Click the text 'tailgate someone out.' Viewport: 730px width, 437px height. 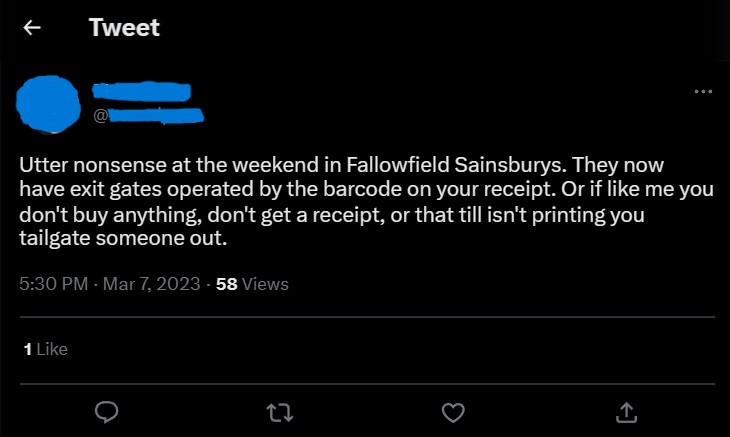pos(123,238)
